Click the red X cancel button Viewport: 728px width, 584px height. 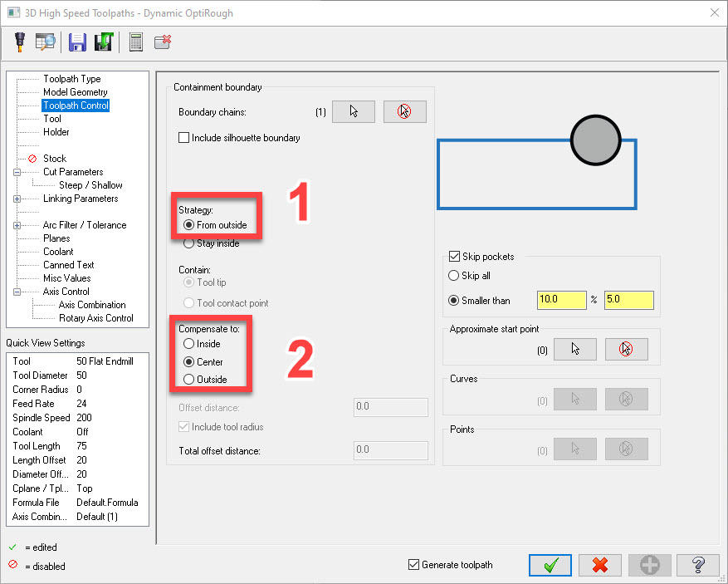600,565
